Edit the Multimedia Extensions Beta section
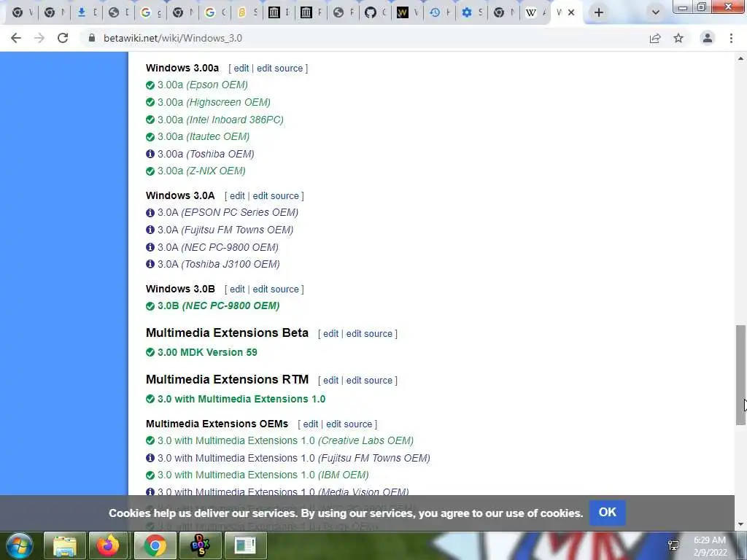Viewport: 747px width, 560px height. tap(330, 334)
